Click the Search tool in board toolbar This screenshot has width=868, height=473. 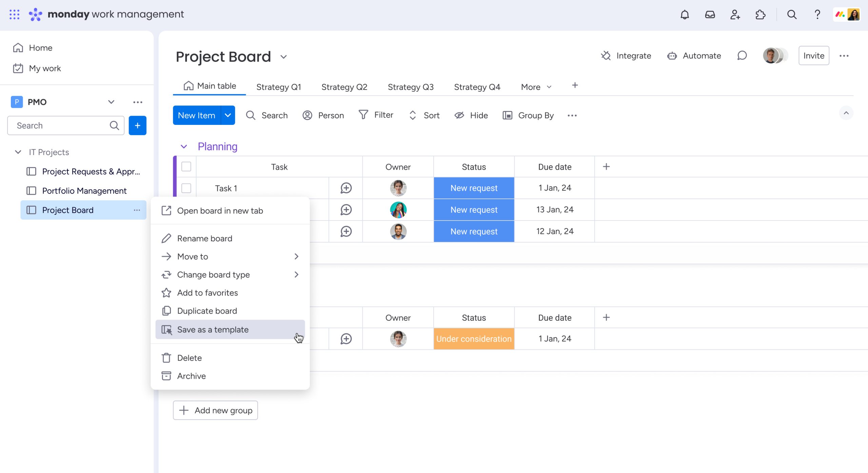267,115
